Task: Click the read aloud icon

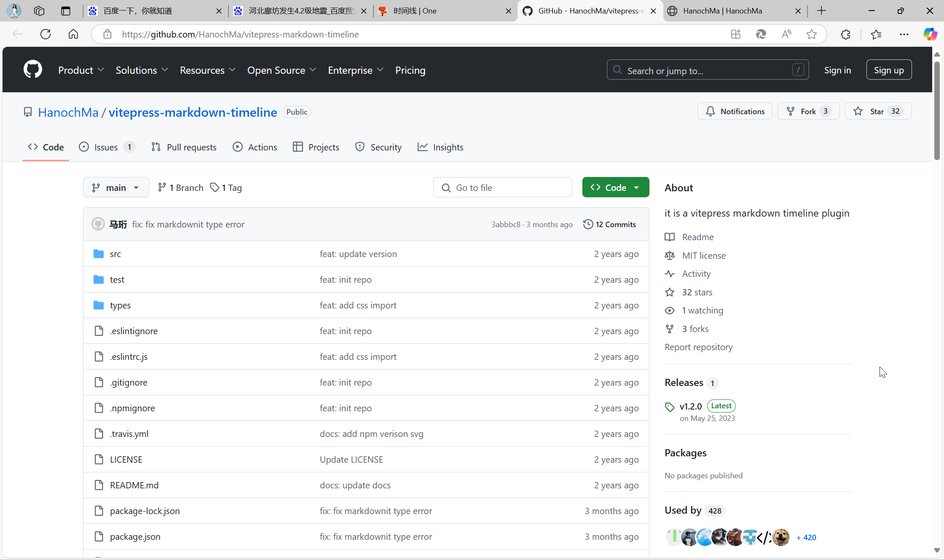Action: click(786, 34)
